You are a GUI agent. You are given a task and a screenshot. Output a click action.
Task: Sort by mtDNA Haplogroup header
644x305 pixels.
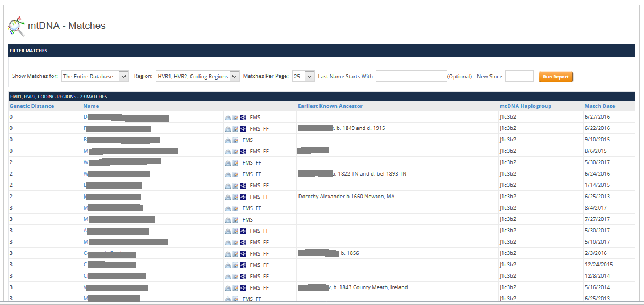pyautogui.click(x=525, y=106)
